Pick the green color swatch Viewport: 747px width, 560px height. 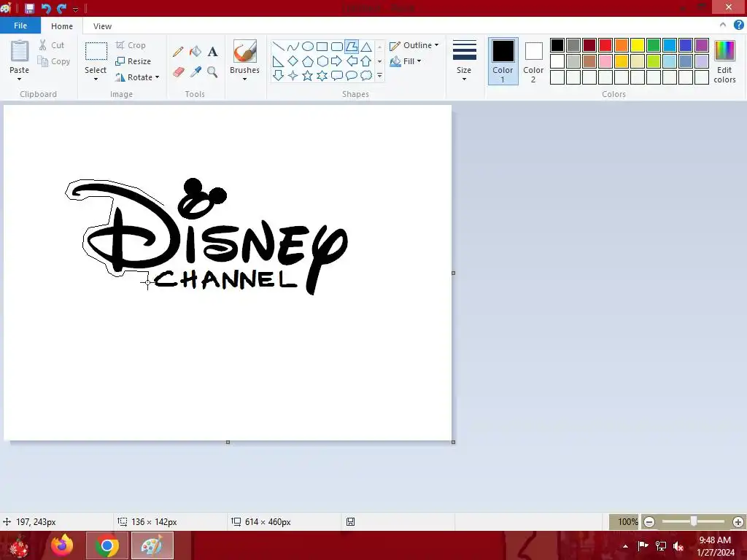[654, 45]
